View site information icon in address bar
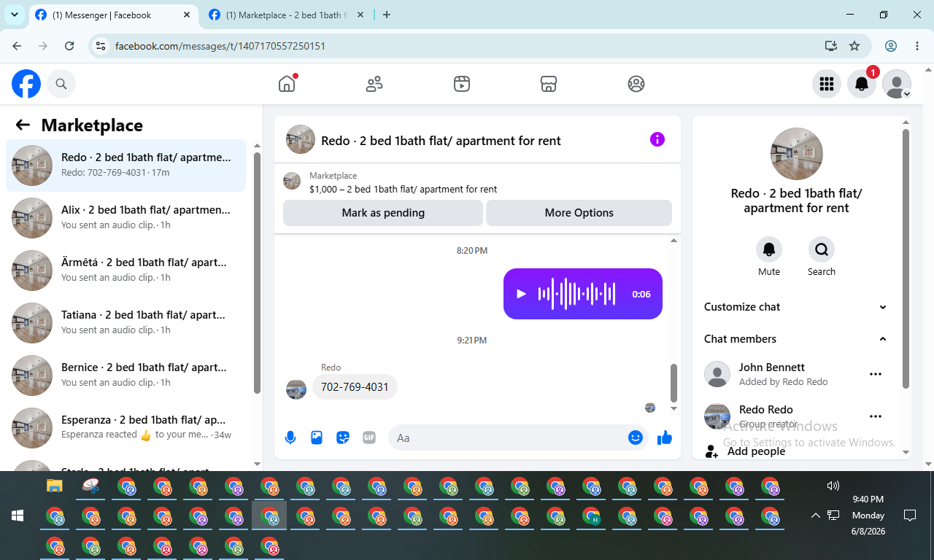Screen dimensions: 934x560 (101, 46)
